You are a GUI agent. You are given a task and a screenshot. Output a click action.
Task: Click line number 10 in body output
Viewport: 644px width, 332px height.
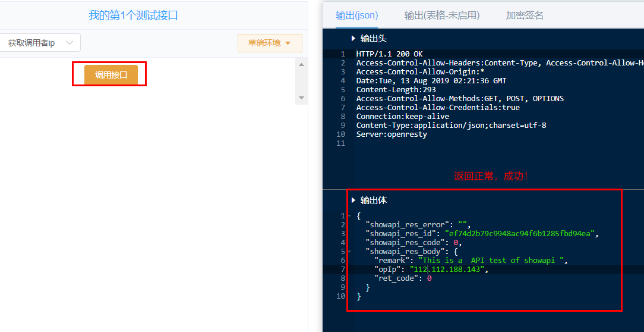point(340,296)
